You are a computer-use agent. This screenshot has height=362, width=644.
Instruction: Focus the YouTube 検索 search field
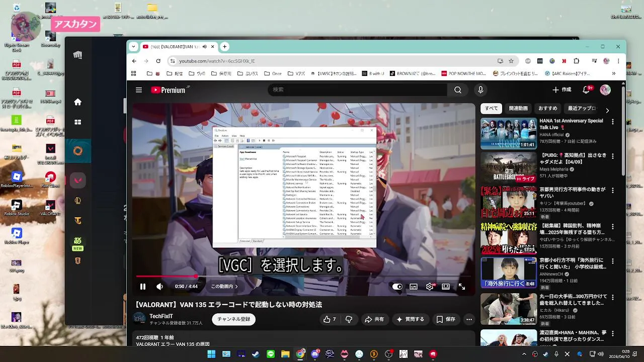pos(358,90)
